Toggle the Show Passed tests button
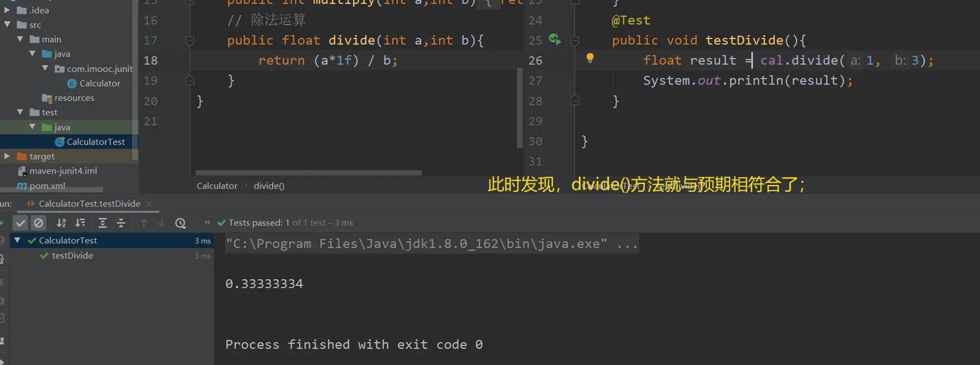 coord(21,223)
